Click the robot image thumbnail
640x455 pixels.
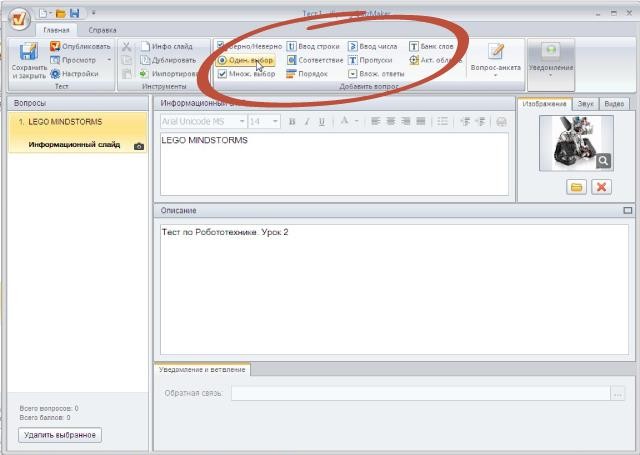pos(576,143)
